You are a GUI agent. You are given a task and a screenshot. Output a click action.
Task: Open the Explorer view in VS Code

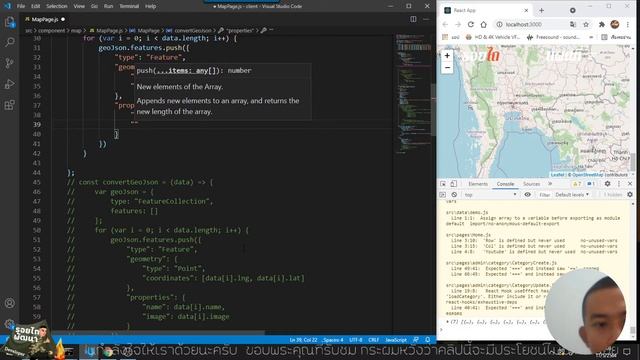tap(9, 22)
